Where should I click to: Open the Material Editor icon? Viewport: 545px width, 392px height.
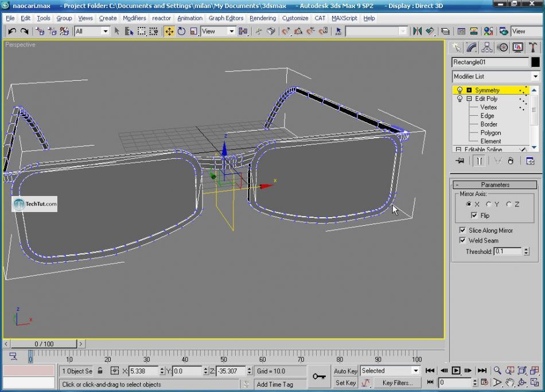click(x=488, y=32)
